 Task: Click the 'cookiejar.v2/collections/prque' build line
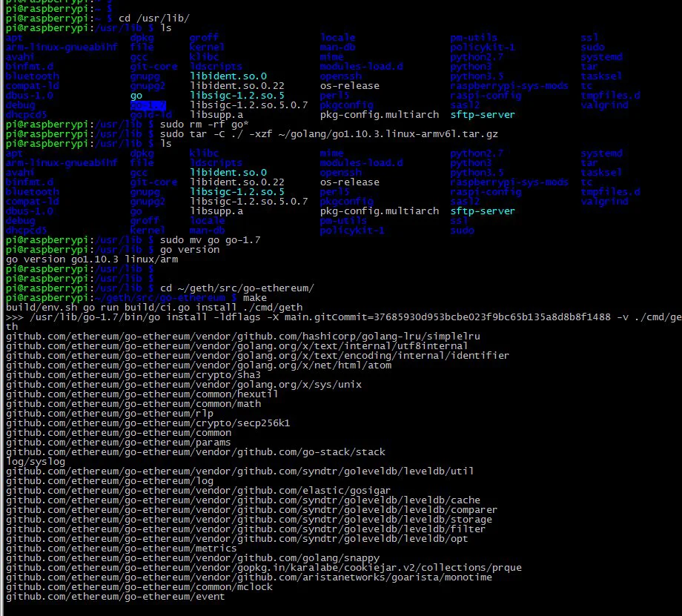(x=264, y=568)
